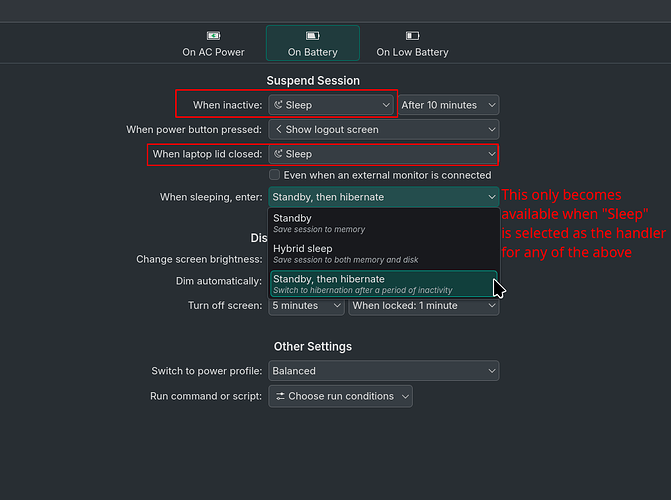
Task: Enable Even when external monitor is connected
Action: (275, 175)
